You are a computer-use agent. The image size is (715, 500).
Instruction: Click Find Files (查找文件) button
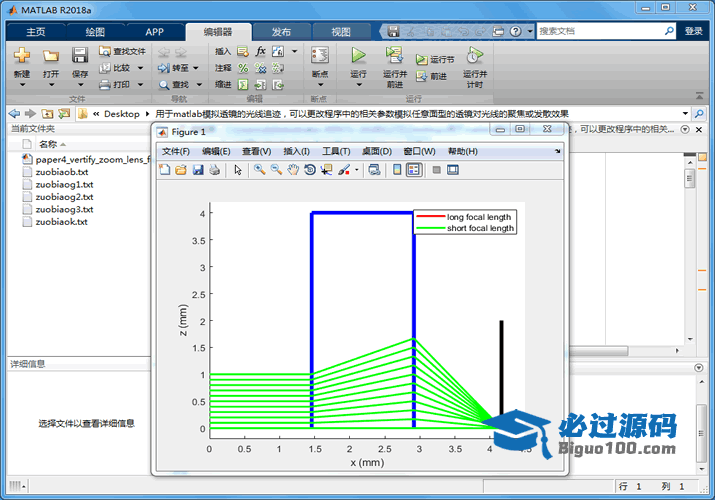[122, 51]
